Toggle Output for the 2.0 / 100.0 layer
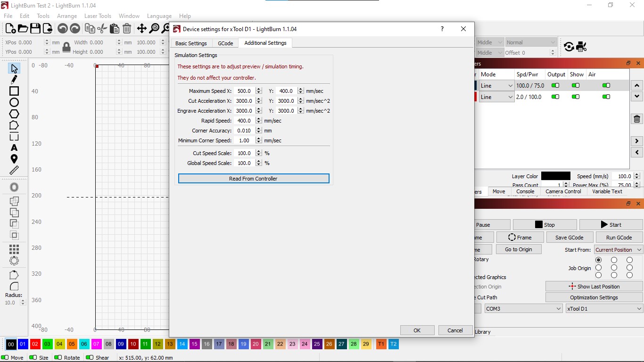The width and height of the screenshot is (644, 362). [x=555, y=97]
